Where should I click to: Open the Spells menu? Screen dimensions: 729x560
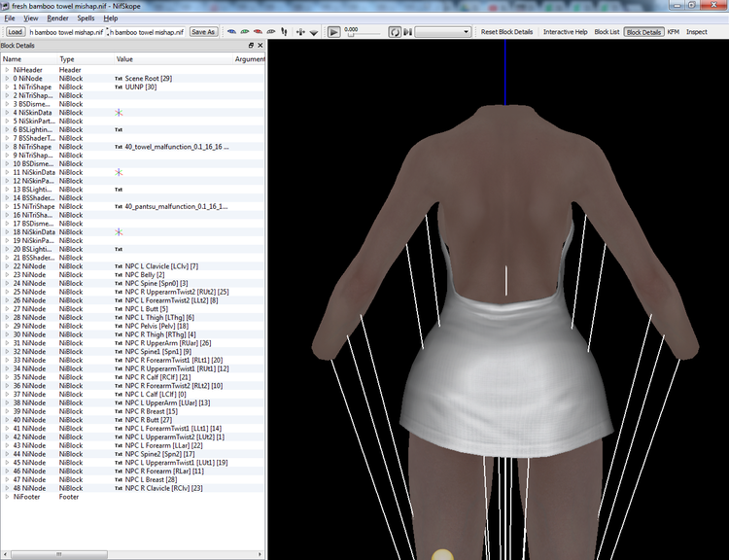[x=86, y=18]
